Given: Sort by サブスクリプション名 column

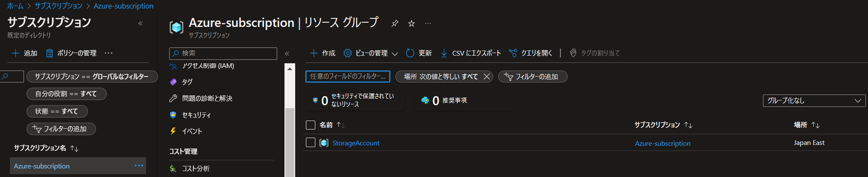Looking at the screenshot, I should click(x=46, y=148).
